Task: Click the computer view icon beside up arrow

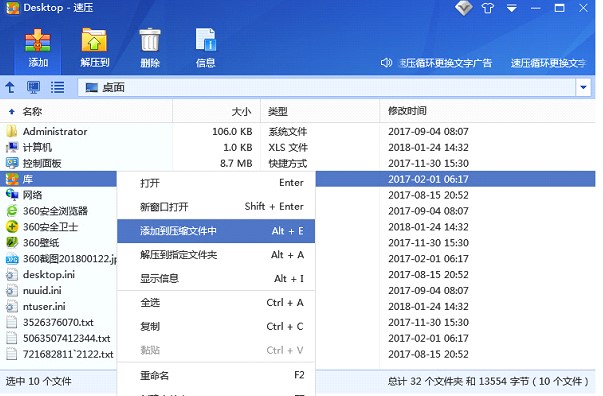Action: point(33,88)
